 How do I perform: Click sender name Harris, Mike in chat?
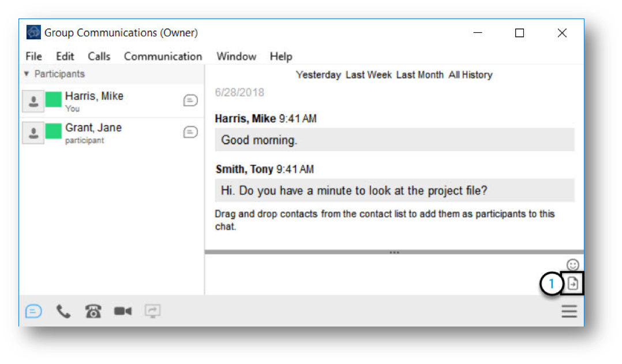tap(245, 119)
